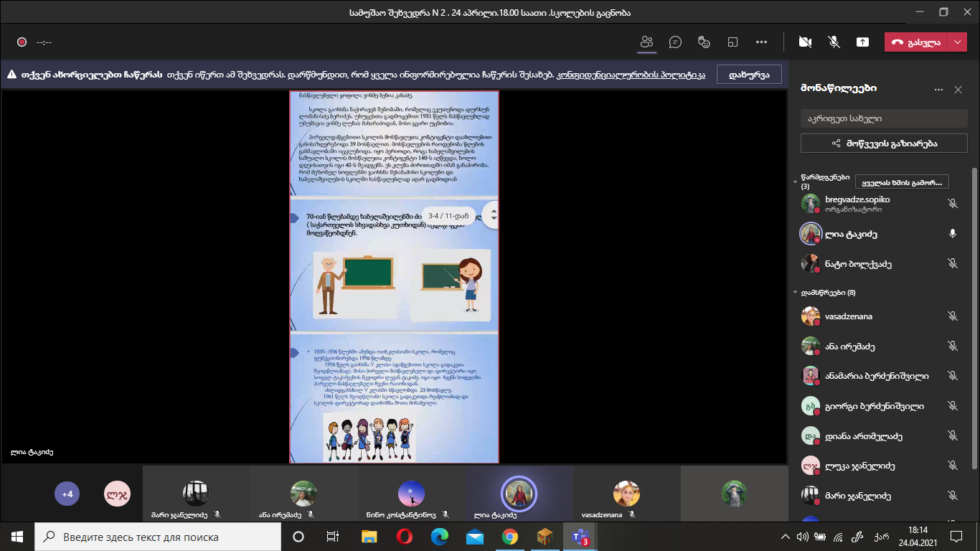The image size is (980, 551).
Task: Collapse the წარმდგენები section
Action: point(796,182)
